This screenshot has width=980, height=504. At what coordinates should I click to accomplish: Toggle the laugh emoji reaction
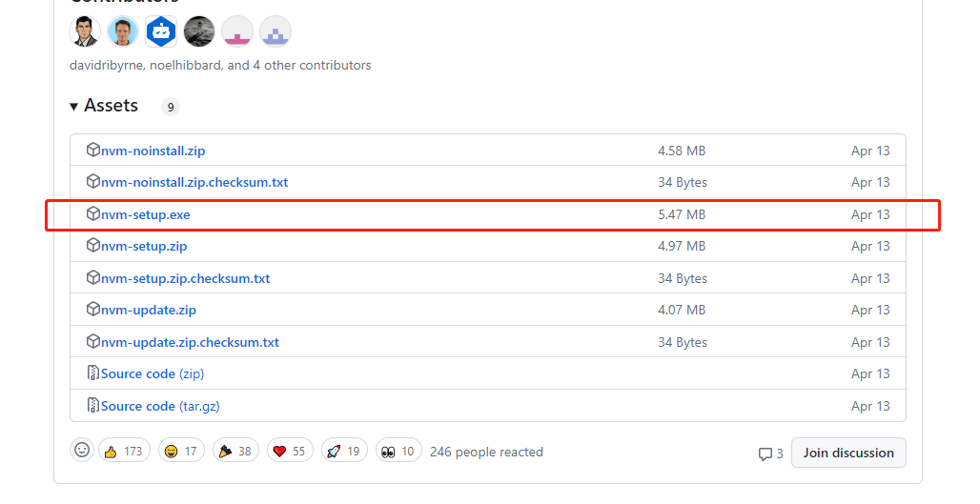point(180,452)
